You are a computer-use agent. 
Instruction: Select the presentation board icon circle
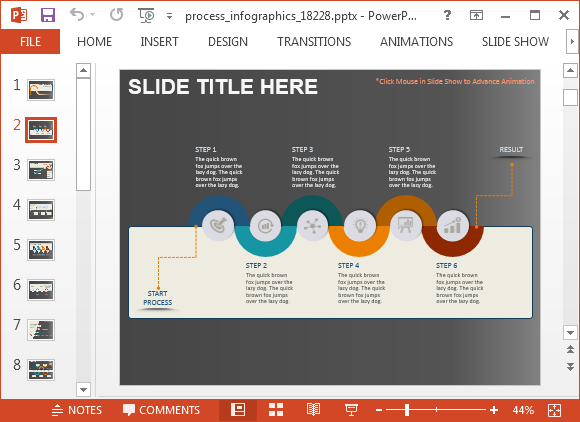click(x=406, y=225)
